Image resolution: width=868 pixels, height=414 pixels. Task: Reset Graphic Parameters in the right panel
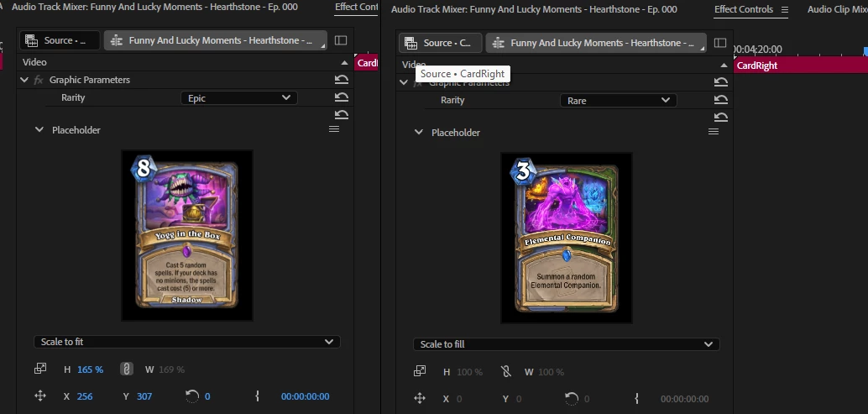point(721,82)
